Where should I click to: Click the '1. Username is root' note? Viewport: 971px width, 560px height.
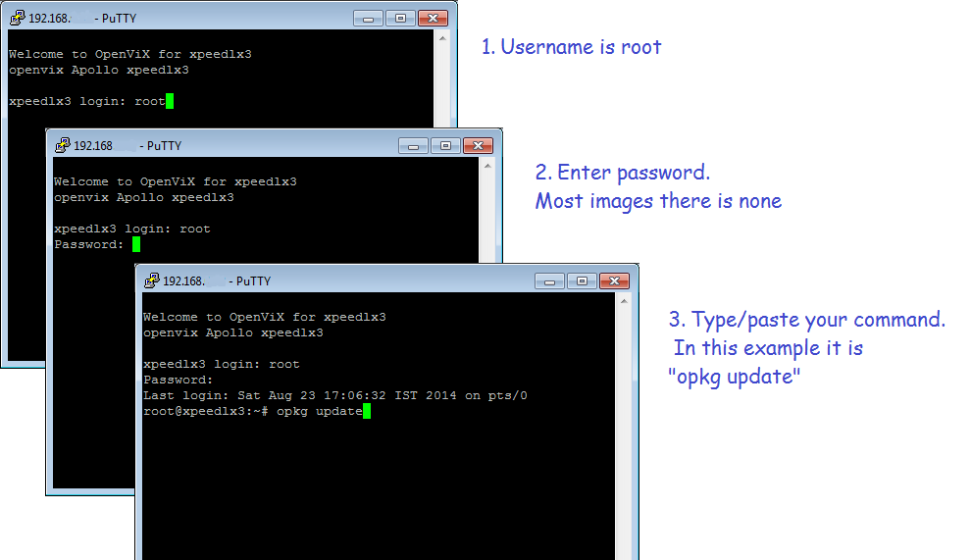[572, 47]
